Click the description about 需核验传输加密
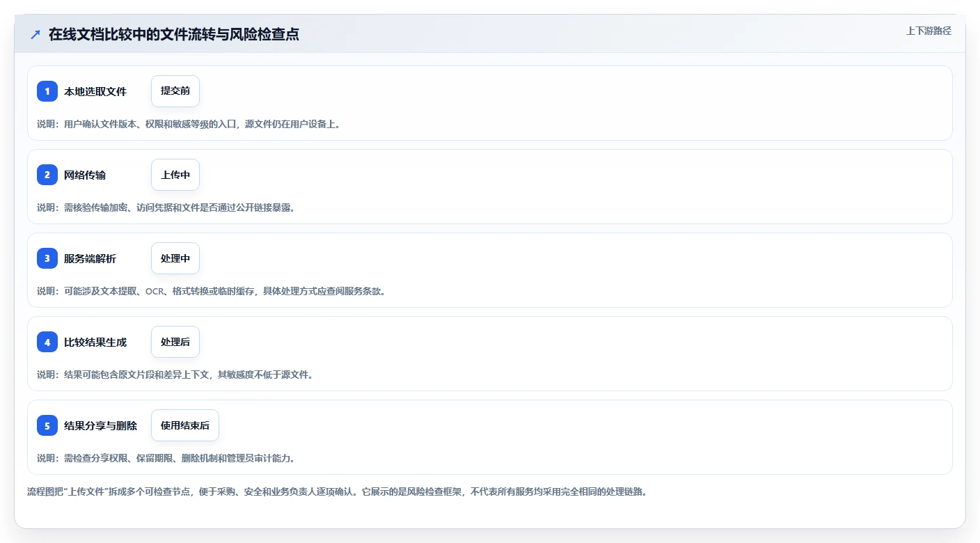This screenshot has width=980, height=543. 166,207
